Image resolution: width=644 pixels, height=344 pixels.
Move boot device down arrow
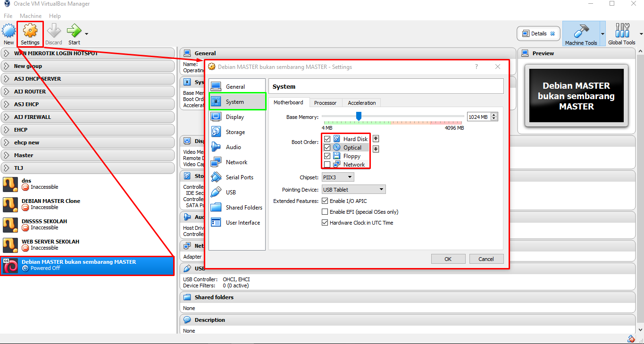coord(376,149)
